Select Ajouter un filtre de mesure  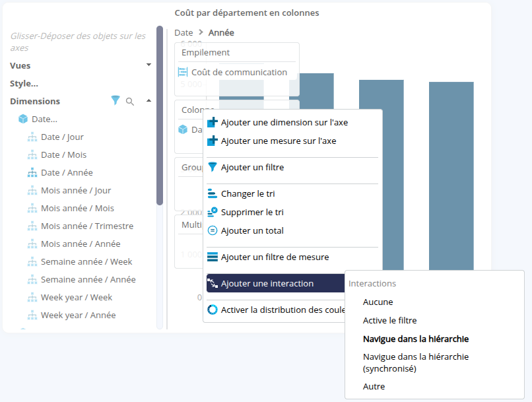coord(292,257)
